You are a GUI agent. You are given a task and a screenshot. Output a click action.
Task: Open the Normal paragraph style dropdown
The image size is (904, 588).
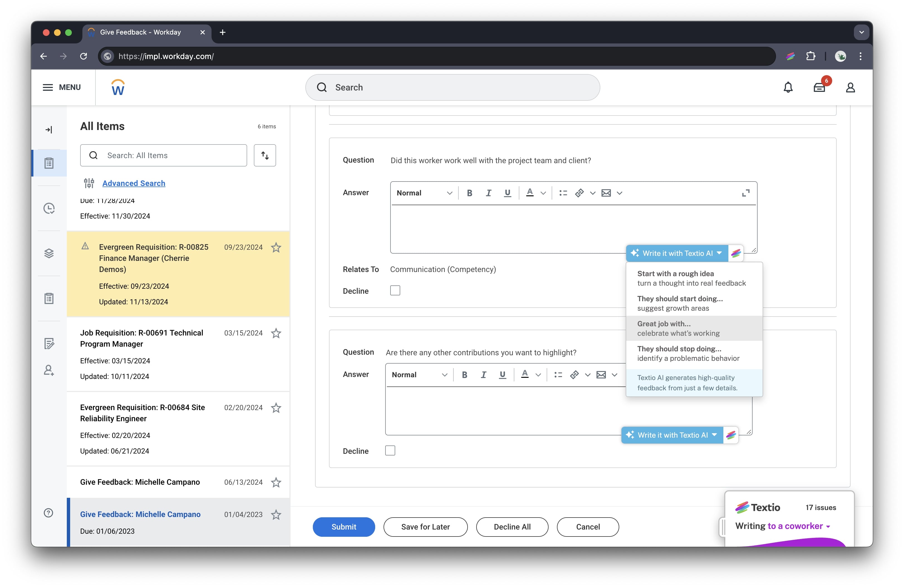(x=424, y=193)
